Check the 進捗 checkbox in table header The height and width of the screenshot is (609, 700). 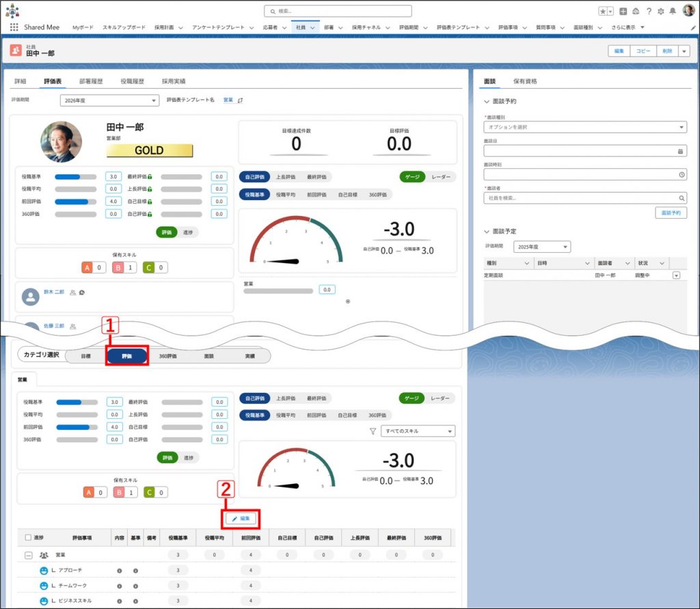click(28, 537)
